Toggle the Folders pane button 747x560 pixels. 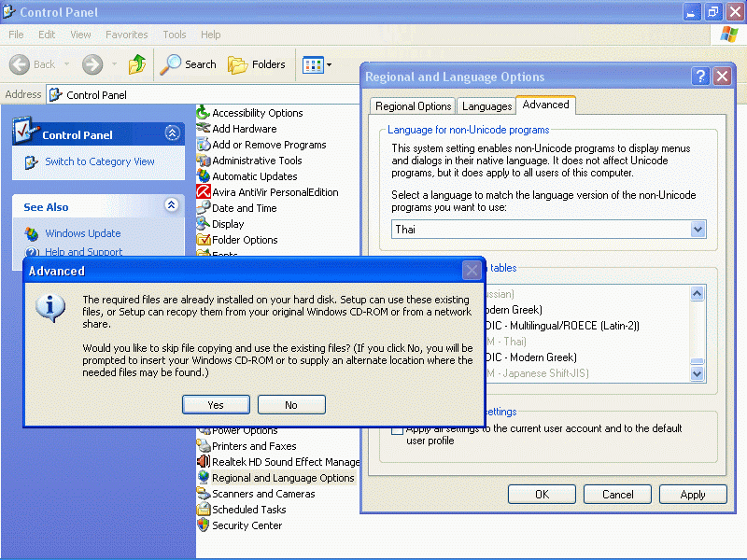coord(257,64)
